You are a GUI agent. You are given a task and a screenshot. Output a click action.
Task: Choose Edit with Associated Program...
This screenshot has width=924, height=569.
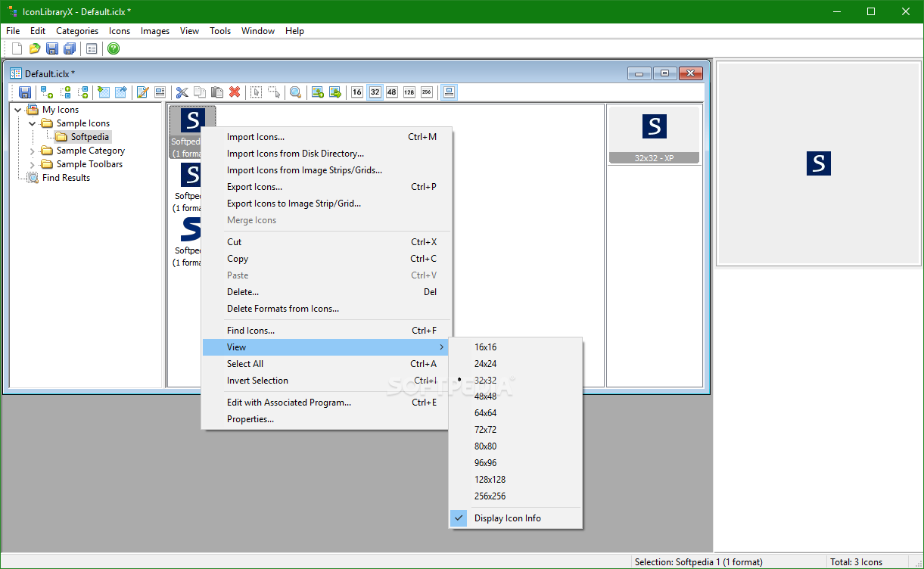326,403
